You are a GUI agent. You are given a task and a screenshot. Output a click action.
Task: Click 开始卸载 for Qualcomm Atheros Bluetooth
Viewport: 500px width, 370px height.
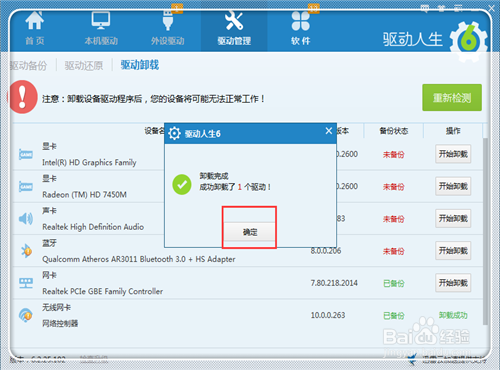[453, 250]
